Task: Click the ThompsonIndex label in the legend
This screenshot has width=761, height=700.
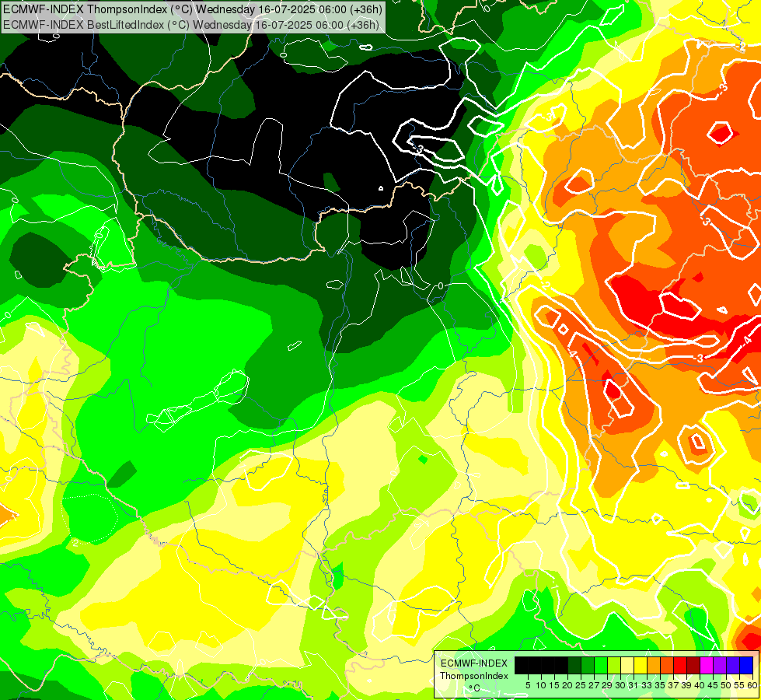Action: point(474,676)
